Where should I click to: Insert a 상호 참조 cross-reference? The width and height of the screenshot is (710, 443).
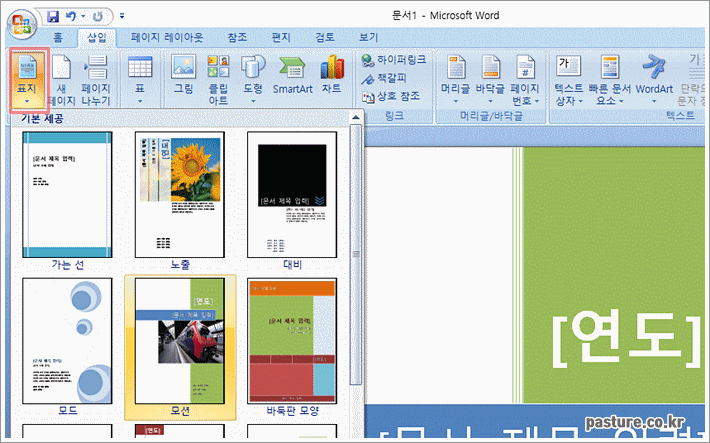click(391, 96)
